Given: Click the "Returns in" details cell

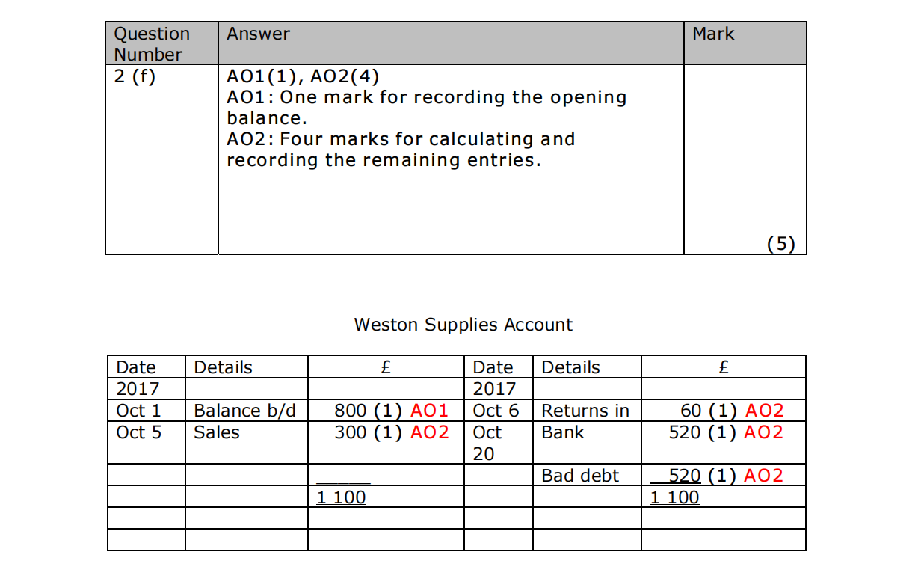Looking at the screenshot, I should point(585,411).
